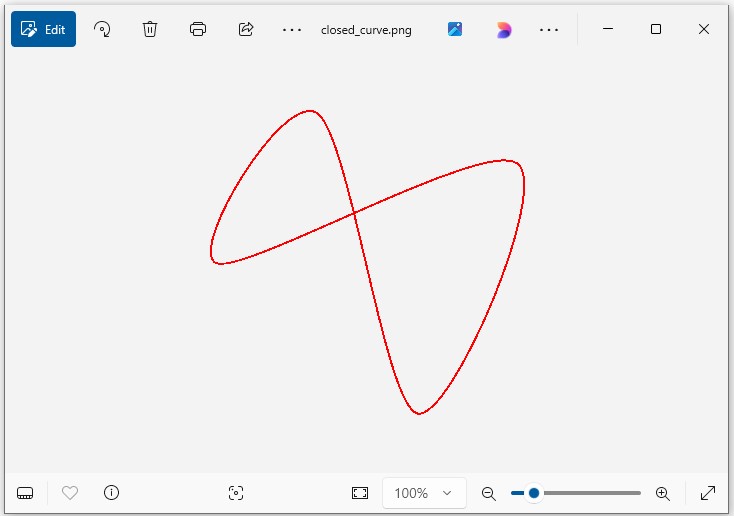This screenshot has height=516, width=734.
Task: Zoom in using the plus magnifier
Action: click(x=662, y=493)
